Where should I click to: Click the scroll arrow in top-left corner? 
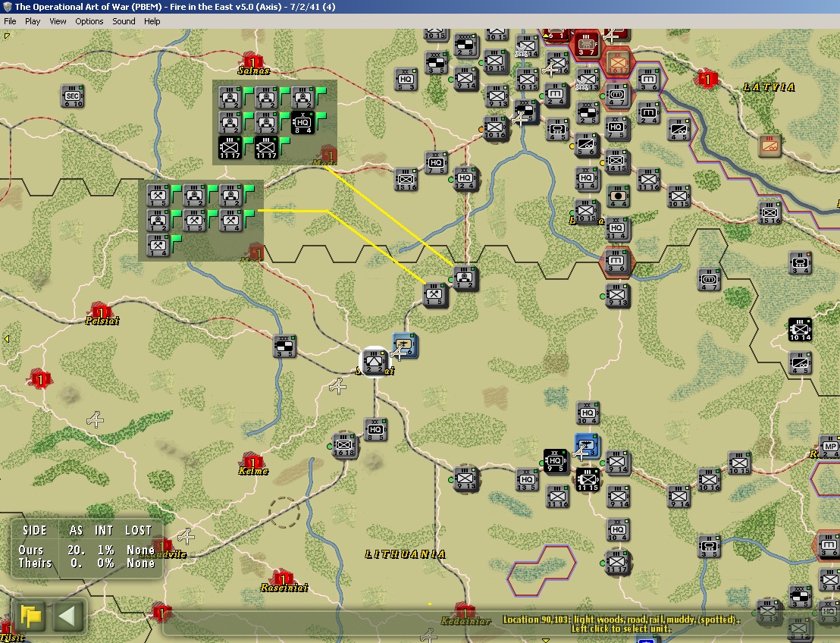click(6, 36)
